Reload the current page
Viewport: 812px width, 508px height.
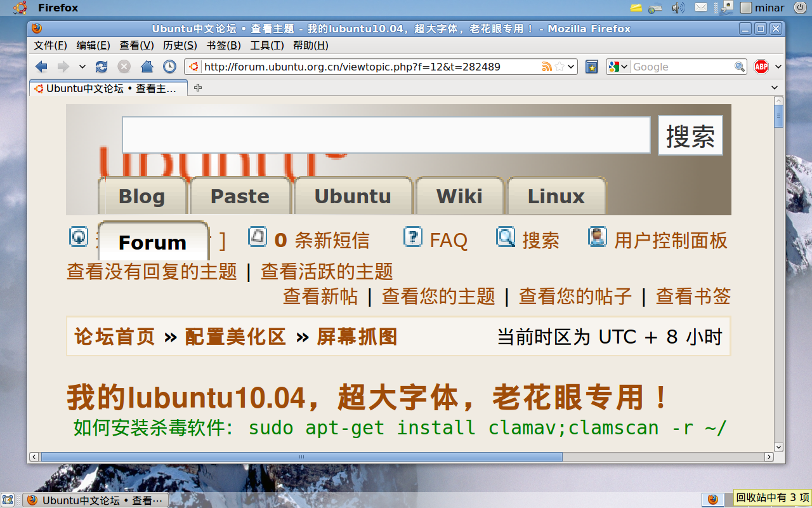(x=101, y=67)
